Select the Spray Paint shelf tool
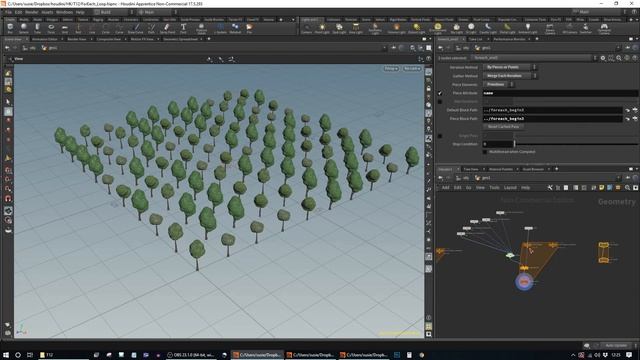This screenshot has height=360, width=640. click(x=167, y=28)
